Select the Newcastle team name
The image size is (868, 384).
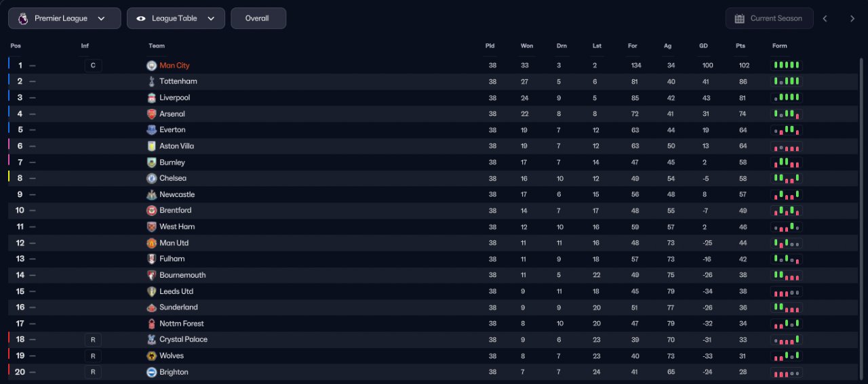click(177, 194)
